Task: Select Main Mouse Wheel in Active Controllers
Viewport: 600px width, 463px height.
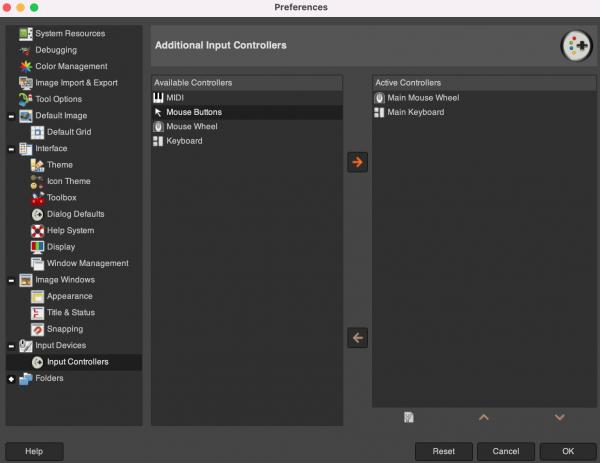Action: point(484,98)
